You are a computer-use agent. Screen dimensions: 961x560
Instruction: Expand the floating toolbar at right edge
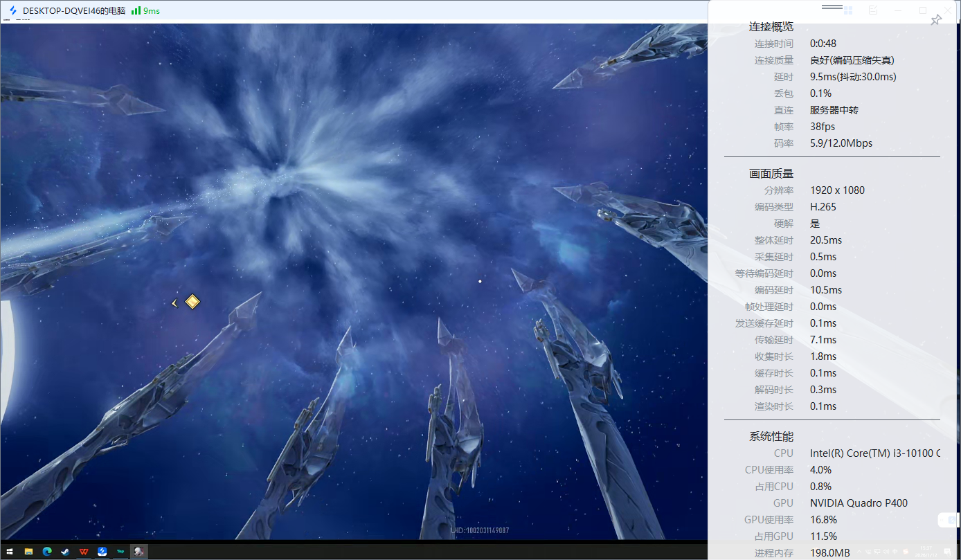click(949, 520)
